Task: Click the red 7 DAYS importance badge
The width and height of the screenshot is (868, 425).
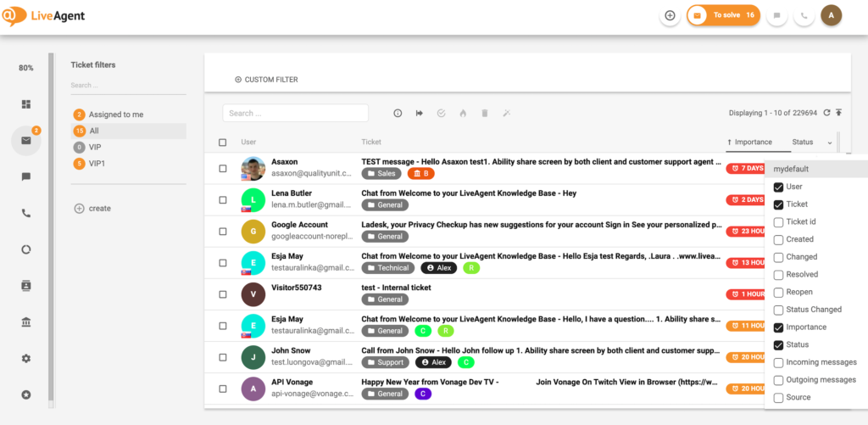Action: point(745,168)
